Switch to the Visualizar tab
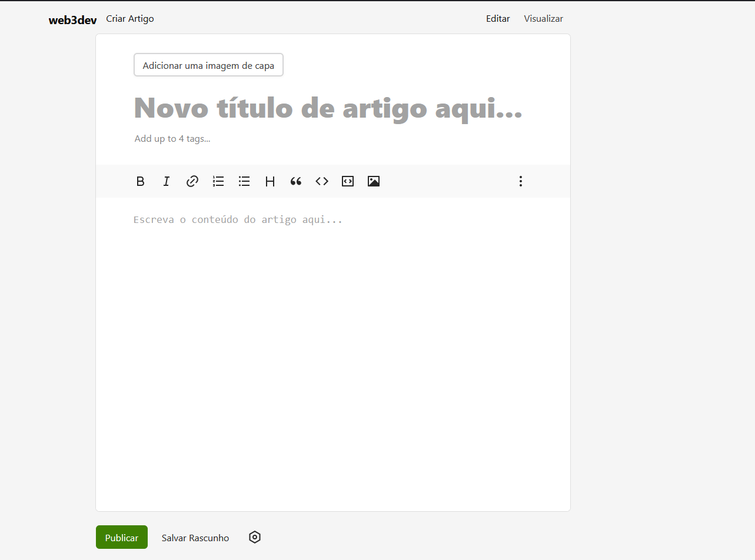The width and height of the screenshot is (755, 560). point(543,18)
